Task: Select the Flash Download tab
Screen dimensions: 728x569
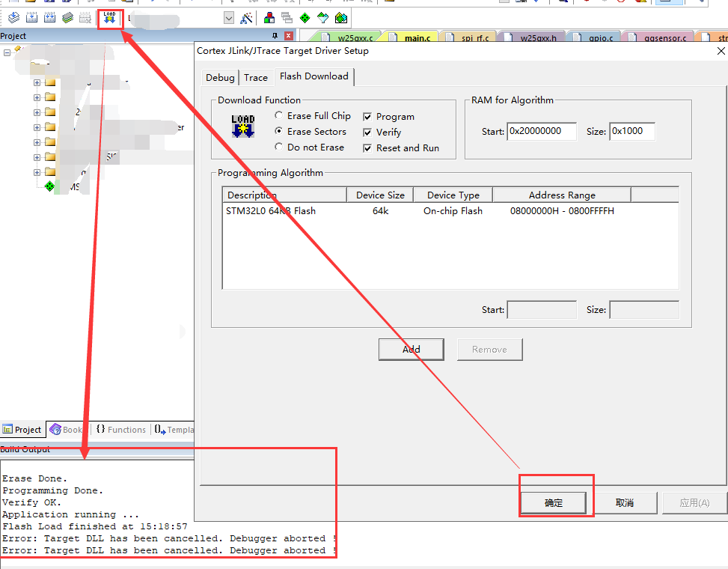Action: [x=313, y=76]
